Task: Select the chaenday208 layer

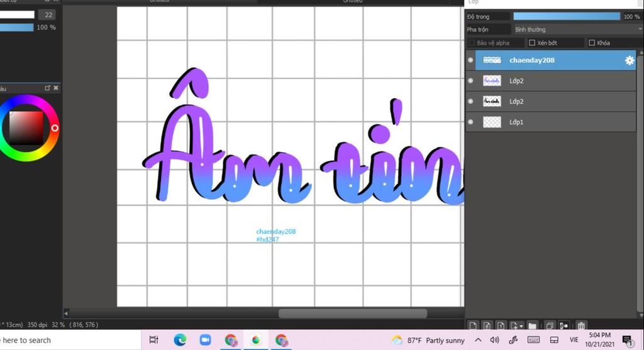Action: 555,60
